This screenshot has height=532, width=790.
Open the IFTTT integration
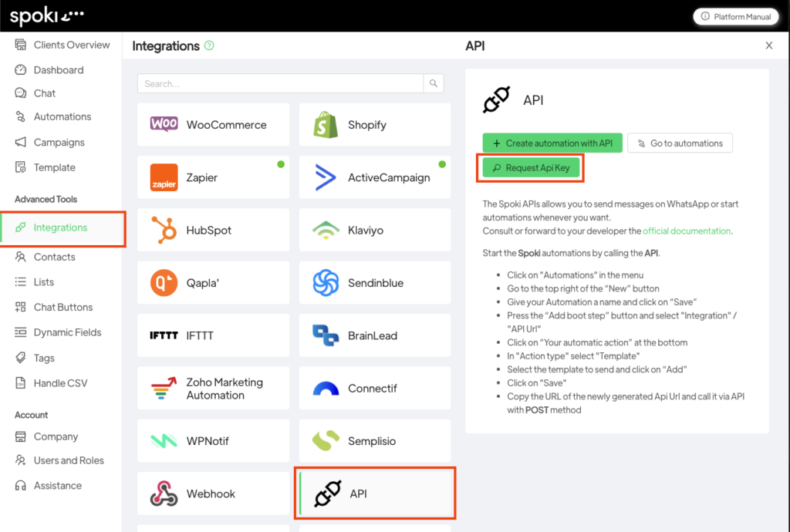click(213, 335)
